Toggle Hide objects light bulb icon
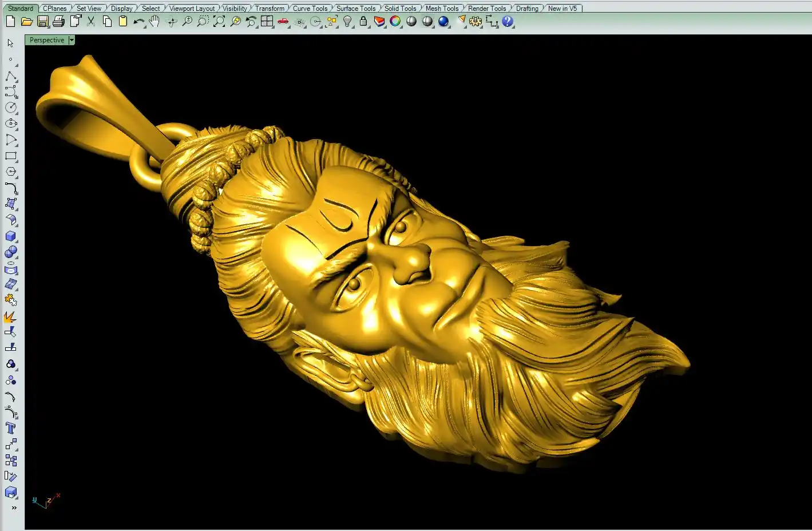Screen dimensions: 812x531 pos(347,22)
